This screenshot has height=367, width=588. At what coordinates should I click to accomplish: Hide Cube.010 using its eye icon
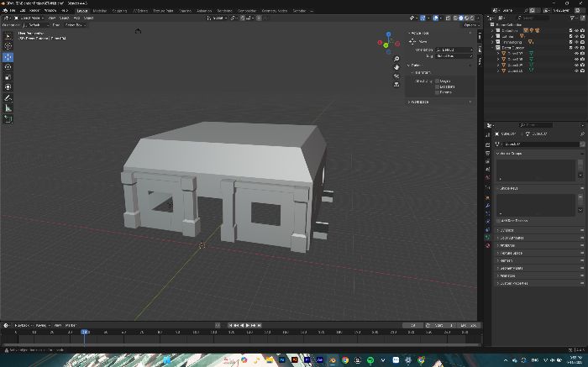pos(576,71)
